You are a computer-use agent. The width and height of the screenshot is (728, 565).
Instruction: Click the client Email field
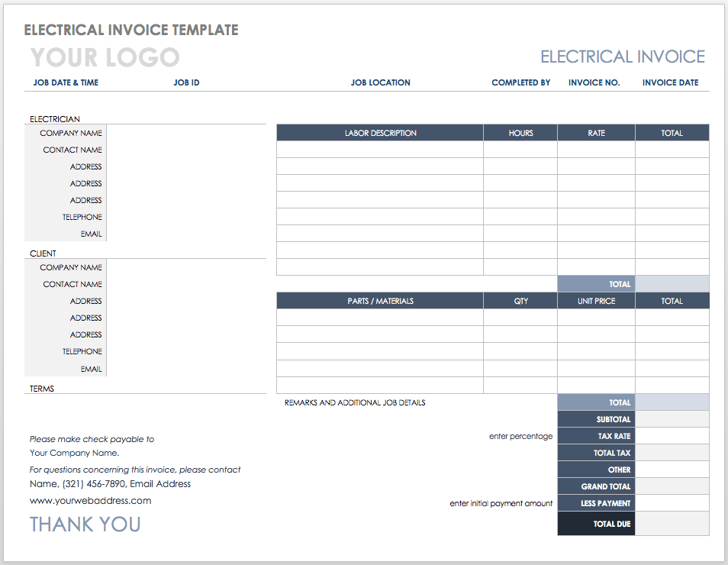(x=186, y=369)
